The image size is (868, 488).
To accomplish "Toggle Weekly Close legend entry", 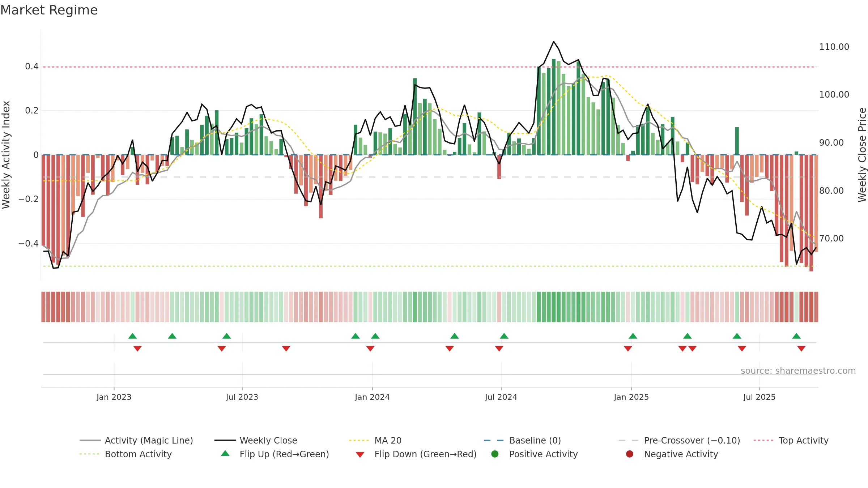I will point(256,440).
